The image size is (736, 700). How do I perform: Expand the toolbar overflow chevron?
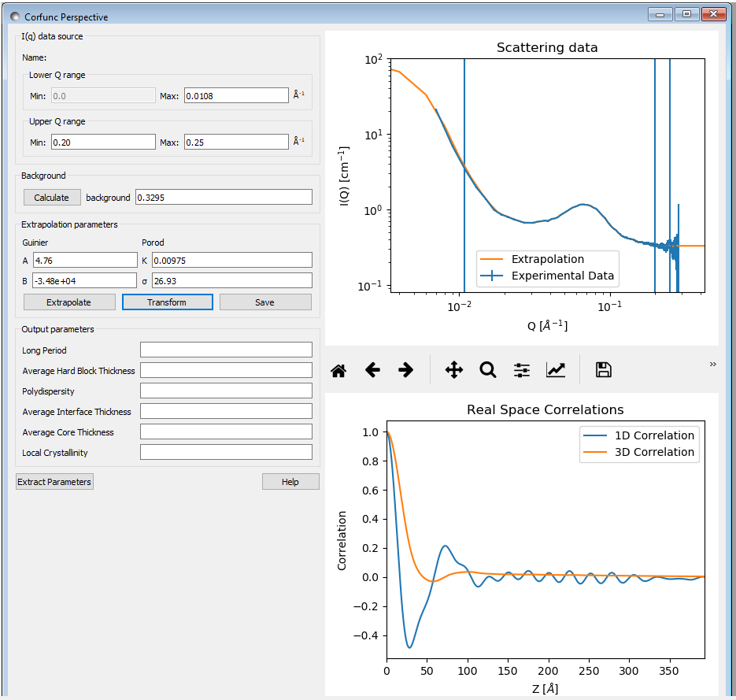point(713,365)
